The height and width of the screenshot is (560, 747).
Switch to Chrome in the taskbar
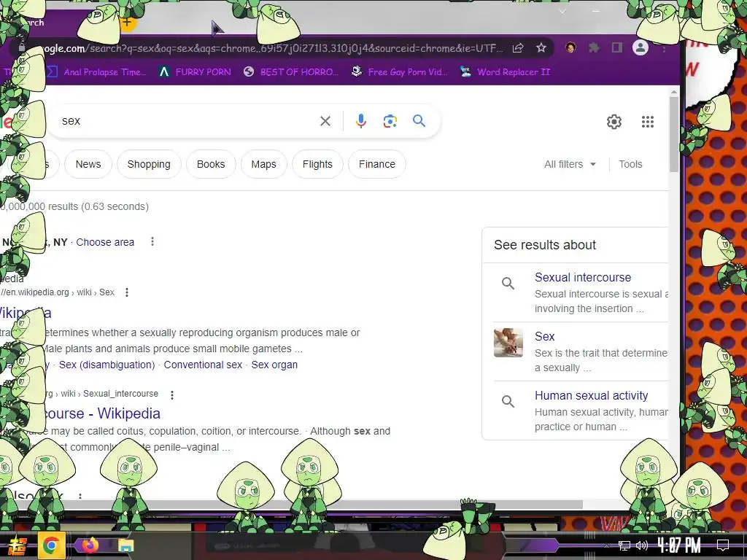(51, 545)
